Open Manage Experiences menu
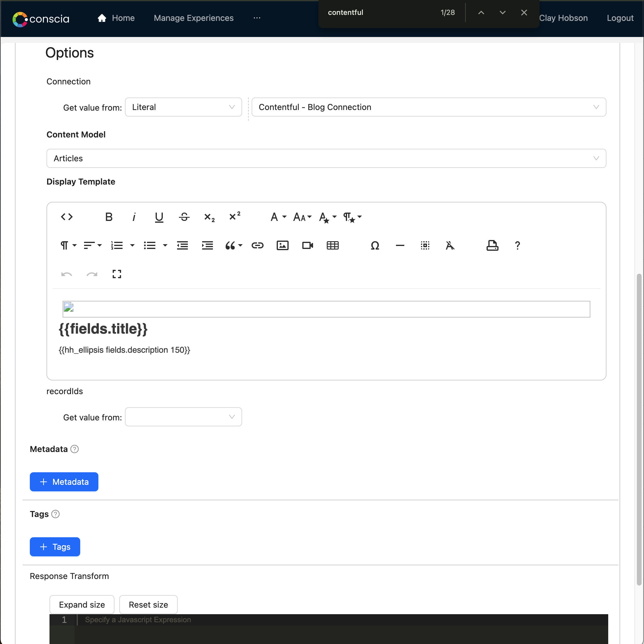 pyautogui.click(x=194, y=18)
